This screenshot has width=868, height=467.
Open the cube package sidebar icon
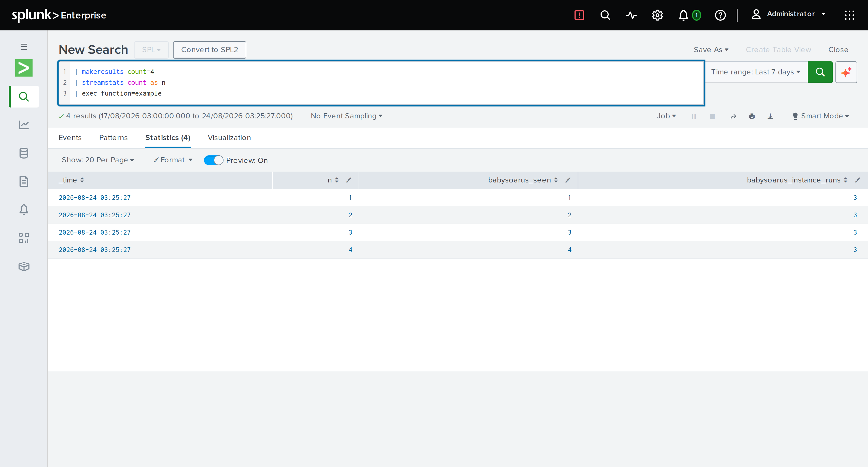(x=24, y=266)
